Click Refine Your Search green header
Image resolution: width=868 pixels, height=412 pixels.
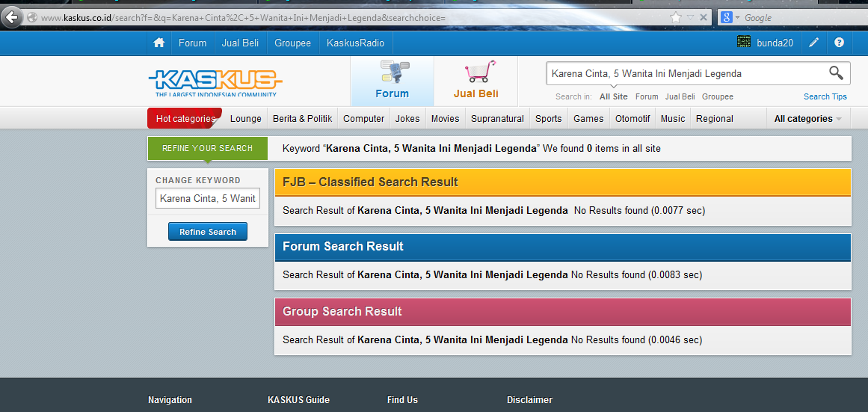pyautogui.click(x=208, y=148)
